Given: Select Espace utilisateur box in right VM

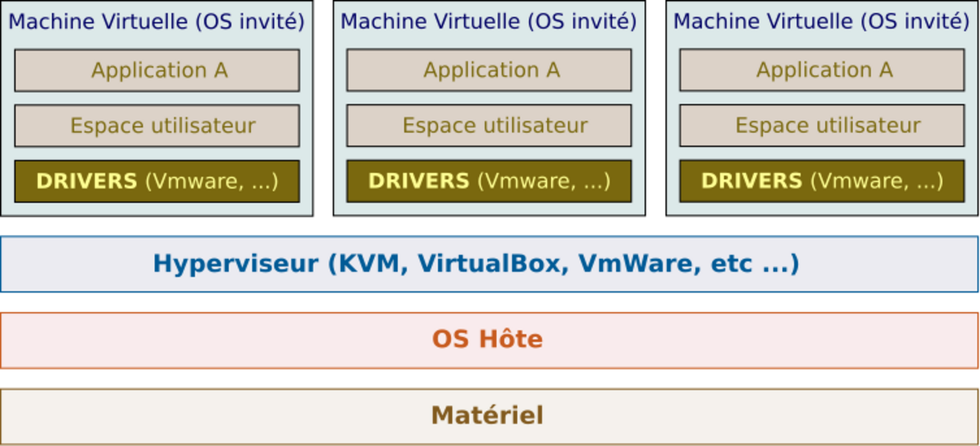Looking at the screenshot, I should click(x=822, y=126).
